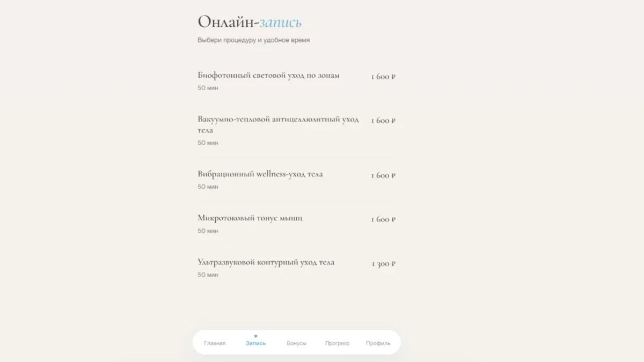Click the 50 мин label under Микротоковый тонус
This screenshot has height=362, width=644.
(208, 231)
